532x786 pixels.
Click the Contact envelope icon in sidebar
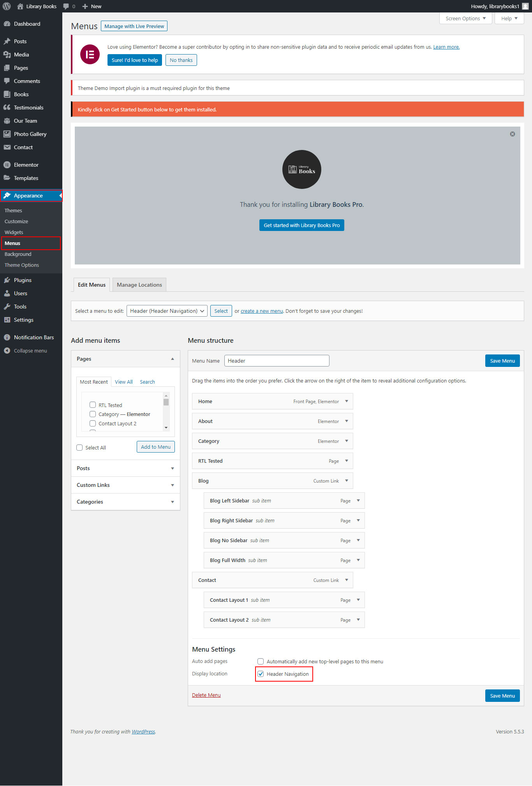(7, 147)
